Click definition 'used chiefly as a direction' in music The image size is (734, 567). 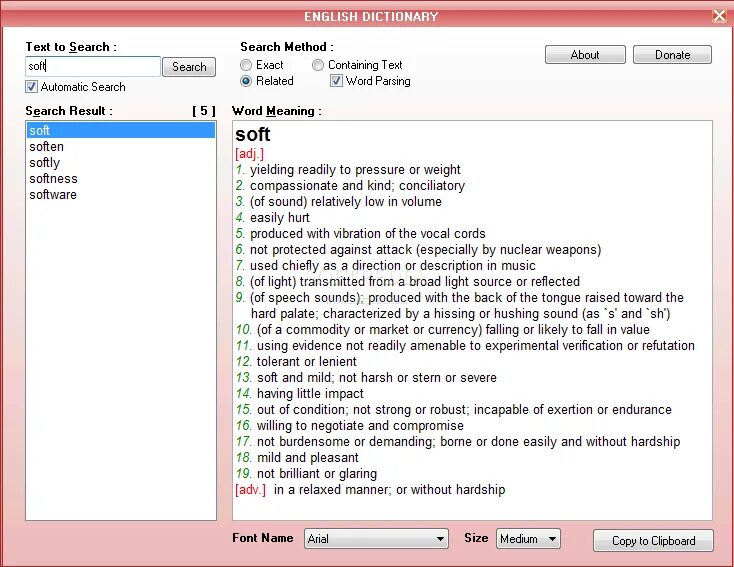tap(393, 265)
